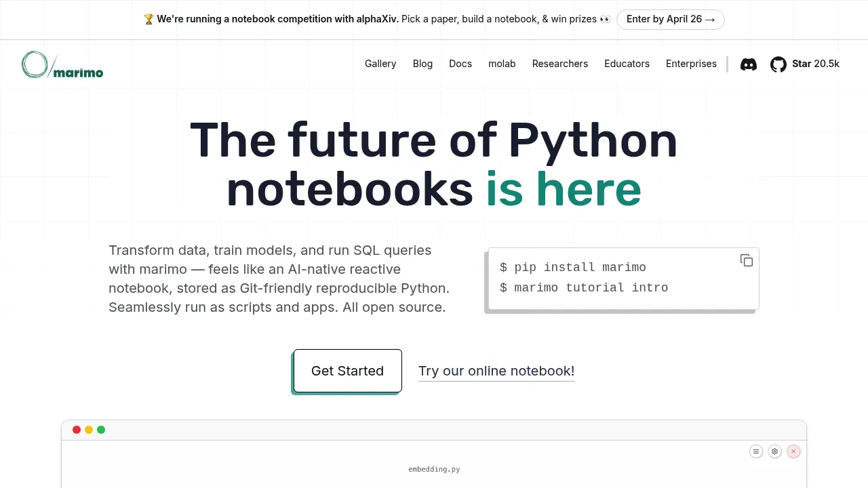Navigate to molab
Screen dimensions: 868x488
[x=502, y=64]
